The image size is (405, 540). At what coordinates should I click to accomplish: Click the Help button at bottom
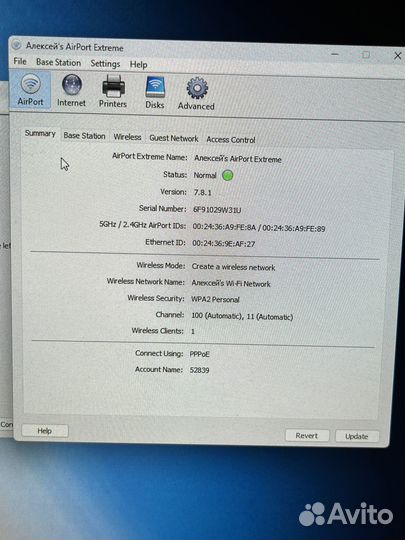pos(45,431)
